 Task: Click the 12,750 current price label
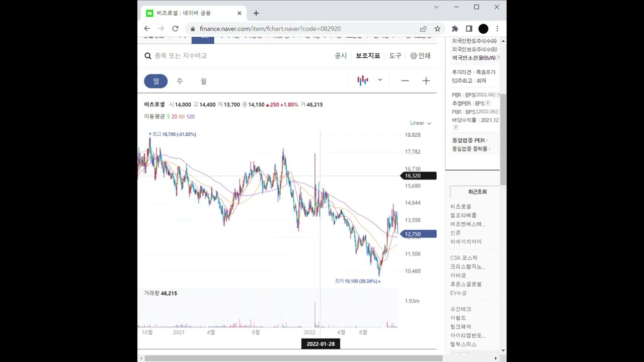[x=418, y=234]
